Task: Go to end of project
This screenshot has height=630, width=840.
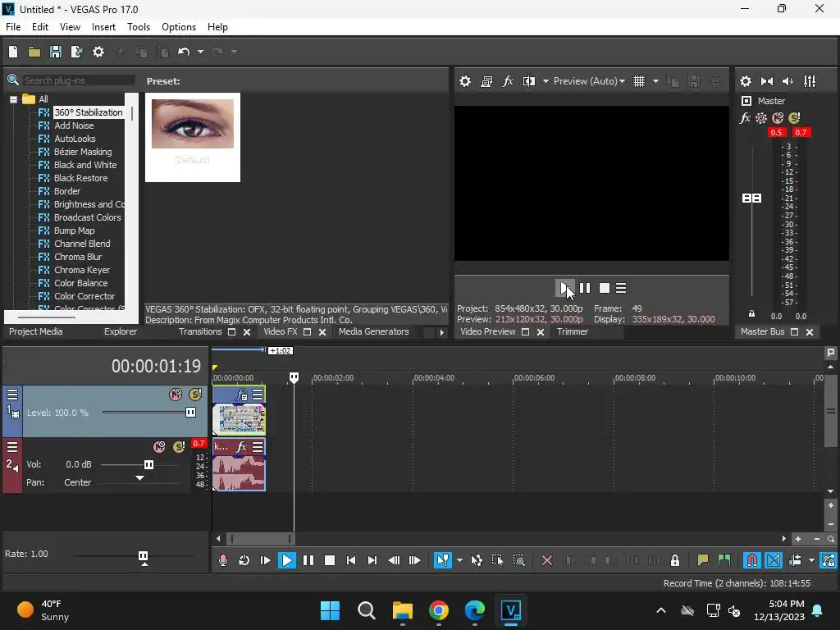Action: (x=372, y=560)
